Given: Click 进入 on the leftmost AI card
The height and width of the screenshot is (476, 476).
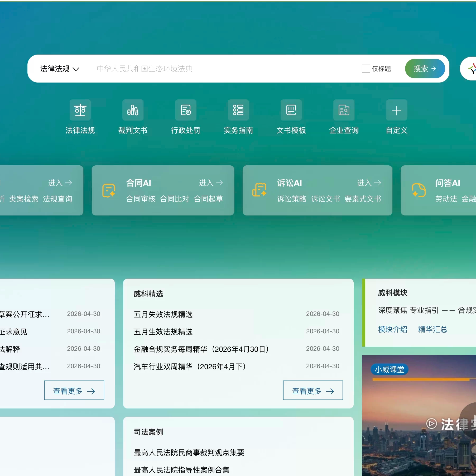Looking at the screenshot, I should pos(60,183).
